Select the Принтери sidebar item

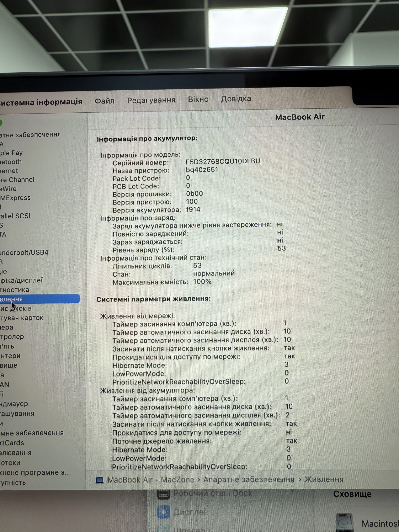pyautogui.click(x=10, y=356)
